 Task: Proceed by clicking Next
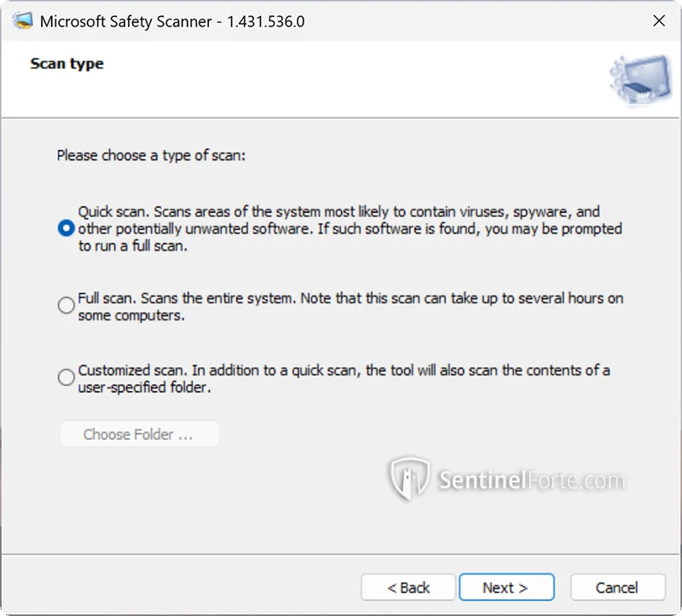coord(506,587)
